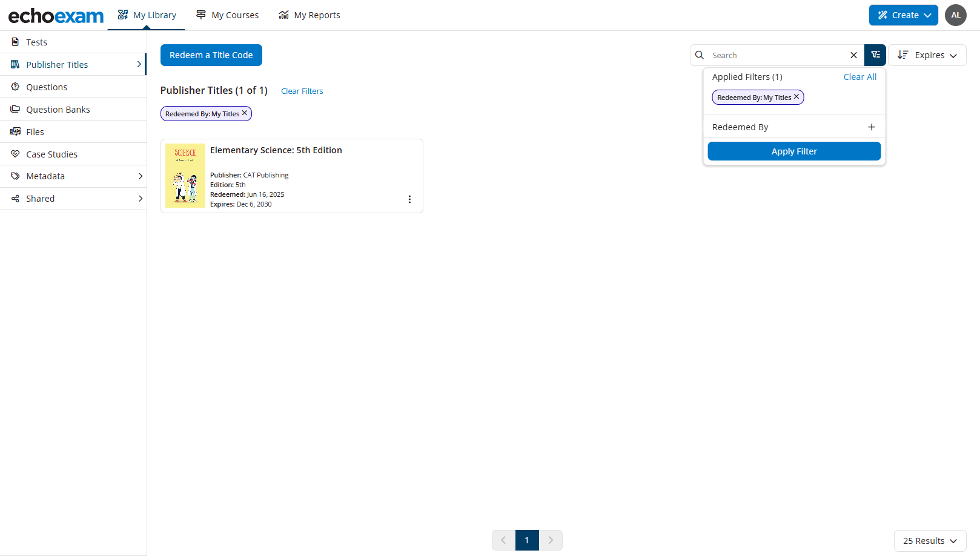Open the My Library tab
The width and height of the screenshot is (980, 556).
pos(147,15)
